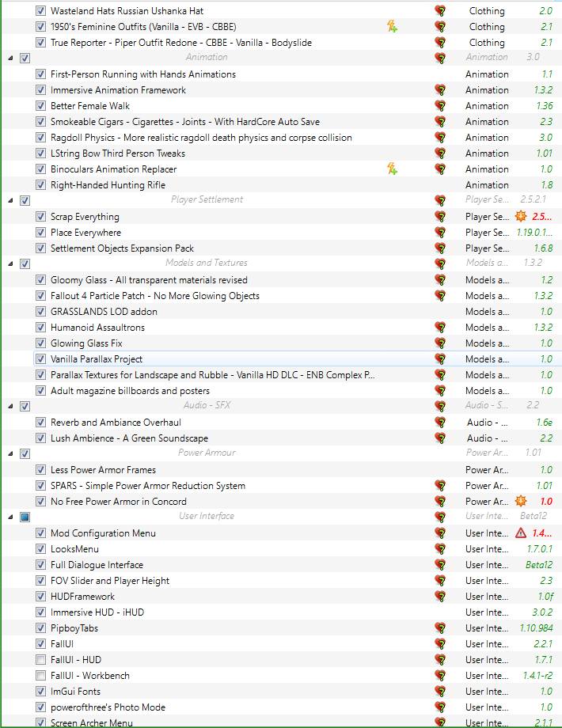Click version 3.0.2 of Immersive HUD
Image resolution: width=562 pixels, height=728 pixels.
pos(542,612)
